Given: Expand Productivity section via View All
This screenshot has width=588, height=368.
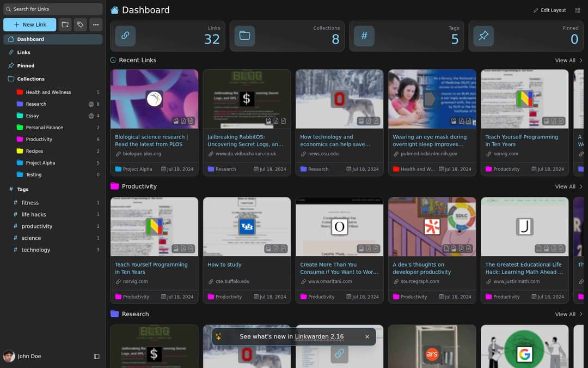Looking at the screenshot, I should [x=568, y=186].
